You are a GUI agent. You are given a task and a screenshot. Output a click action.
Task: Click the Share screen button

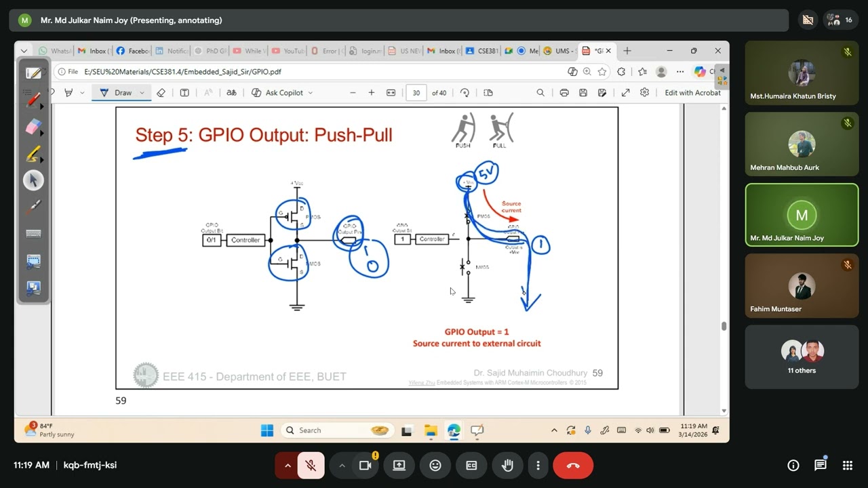coord(399,466)
